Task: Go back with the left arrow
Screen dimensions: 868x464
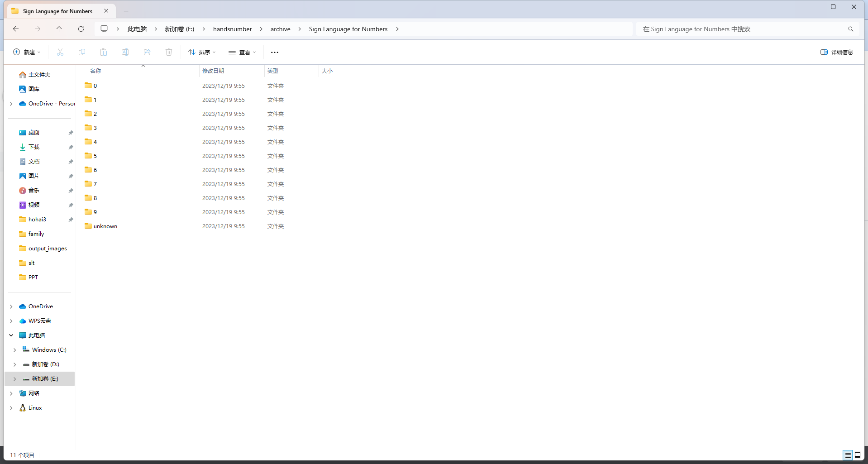Action: click(16, 29)
